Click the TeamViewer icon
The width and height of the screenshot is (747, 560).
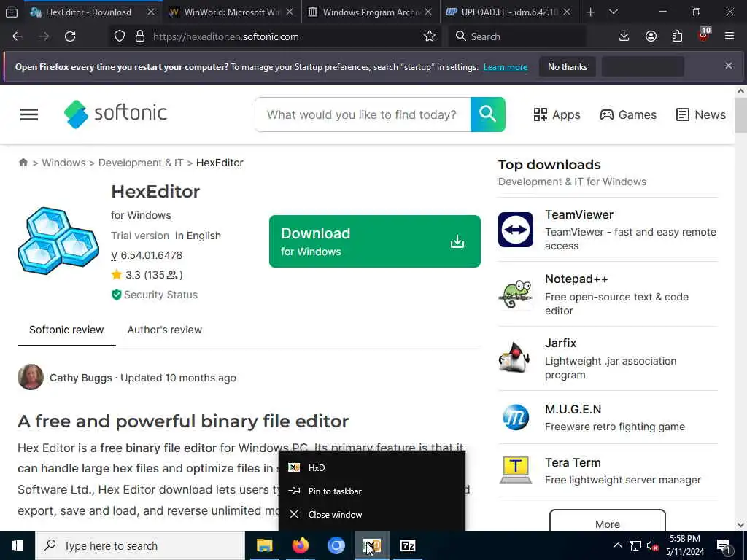click(516, 230)
